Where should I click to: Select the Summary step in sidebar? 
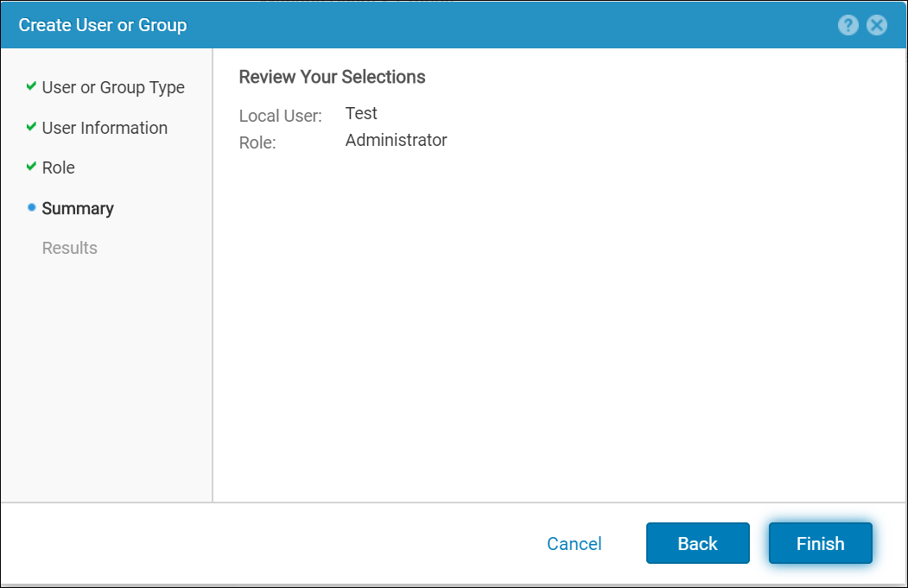(77, 208)
